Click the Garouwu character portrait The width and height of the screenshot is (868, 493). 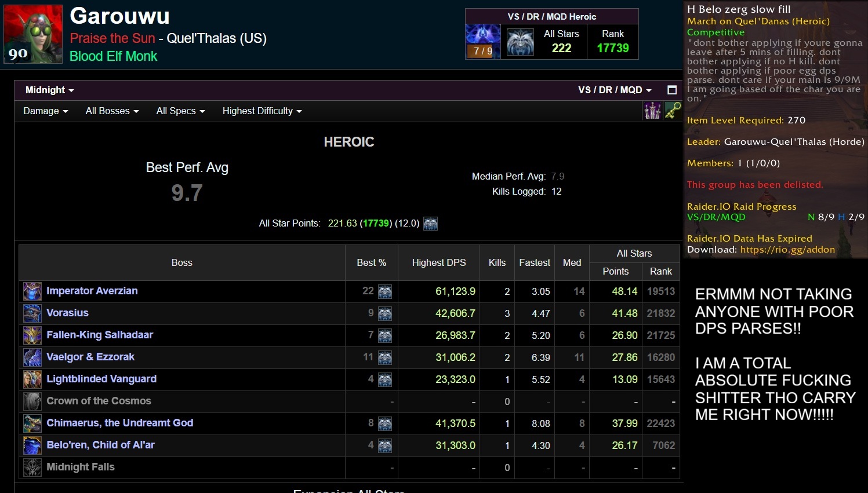pos(33,34)
